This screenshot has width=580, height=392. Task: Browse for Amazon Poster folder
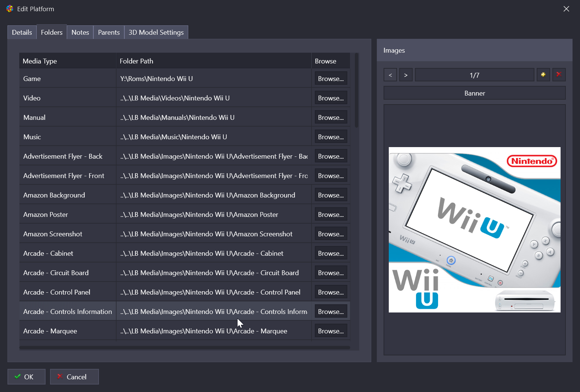(331, 214)
